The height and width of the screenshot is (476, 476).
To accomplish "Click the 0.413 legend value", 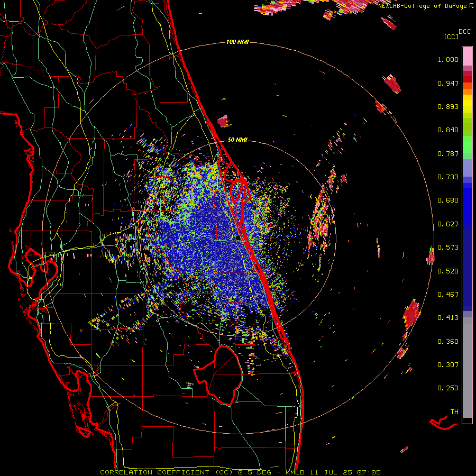I will [448, 318].
